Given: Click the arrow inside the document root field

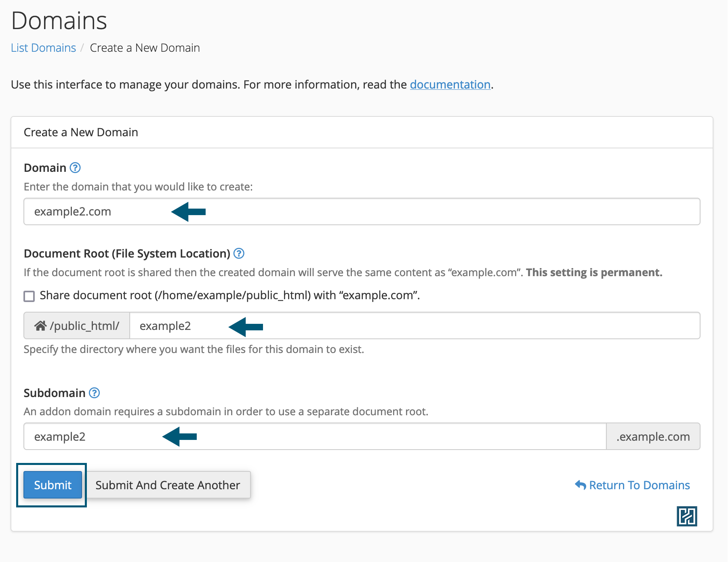Looking at the screenshot, I should [x=246, y=327].
